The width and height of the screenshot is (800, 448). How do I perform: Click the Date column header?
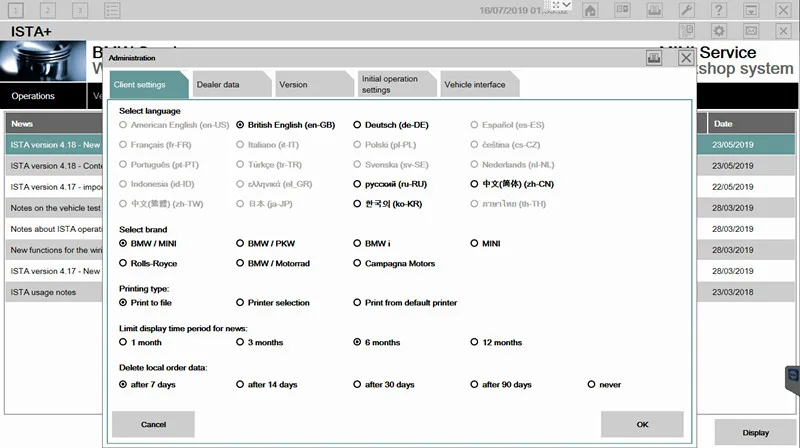click(751, 123)
